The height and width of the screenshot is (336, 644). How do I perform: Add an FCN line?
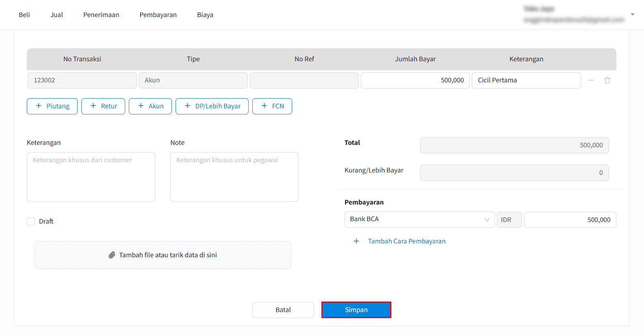pyautogui.click(x=272, y=106)
